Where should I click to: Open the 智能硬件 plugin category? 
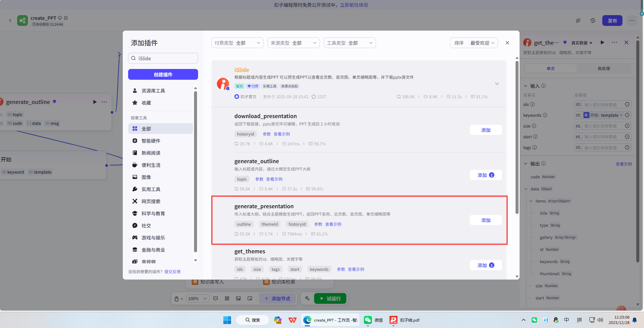[x=160, y=141]
